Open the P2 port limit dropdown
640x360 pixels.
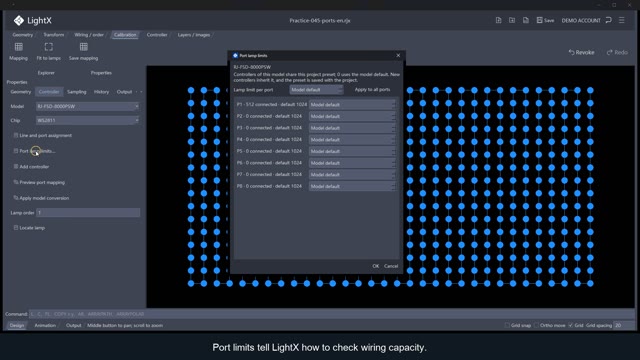pyautogui.click(x=352, y=116)
